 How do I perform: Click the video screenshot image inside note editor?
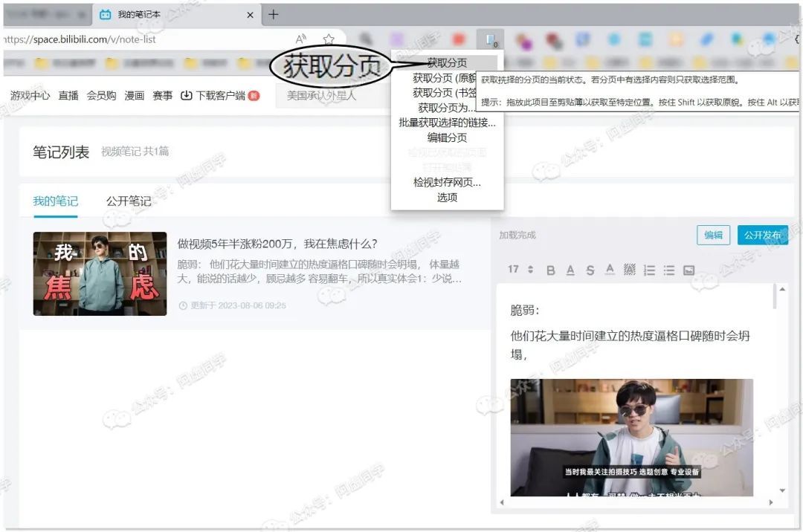click(x=631, y=438)
